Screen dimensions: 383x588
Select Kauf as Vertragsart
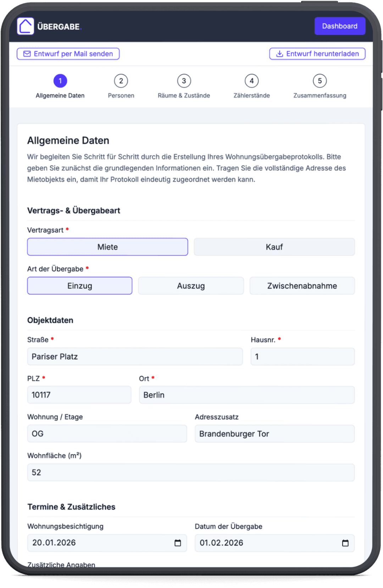coord(274,246)
